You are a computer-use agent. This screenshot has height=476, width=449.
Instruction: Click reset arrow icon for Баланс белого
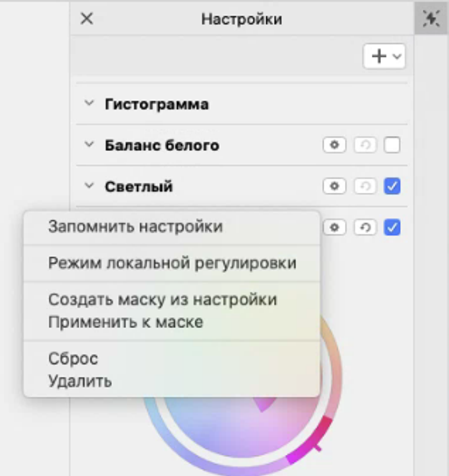click(365, 145)
